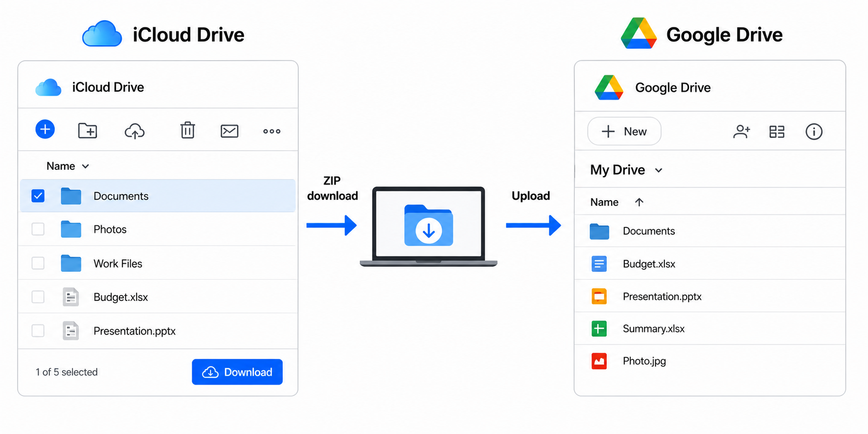
Task: Select Budget.xlsx name in iCloud list
Action: click(x=121, y=297)
